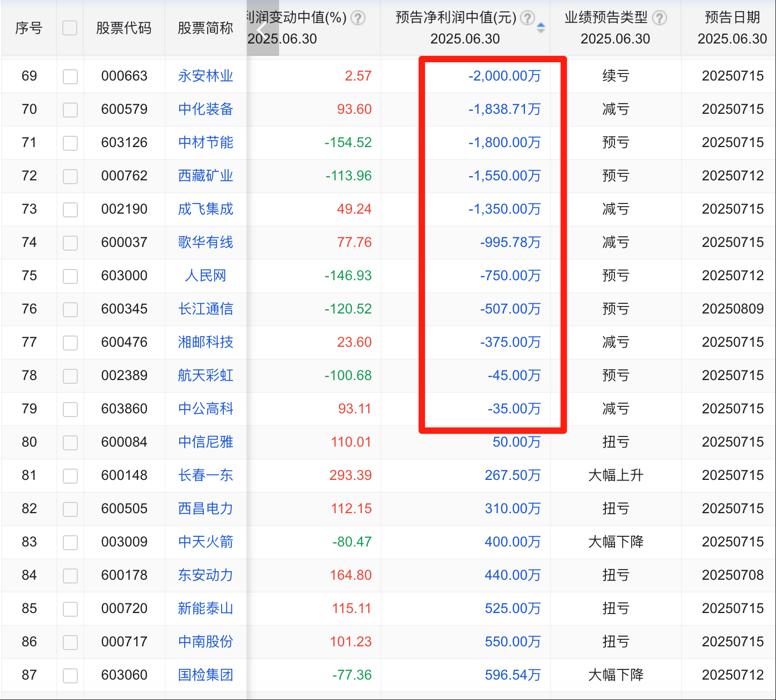The image size is (776, 700).
Task: Open stock link 歌华有线
Action: tap(206, 242)
